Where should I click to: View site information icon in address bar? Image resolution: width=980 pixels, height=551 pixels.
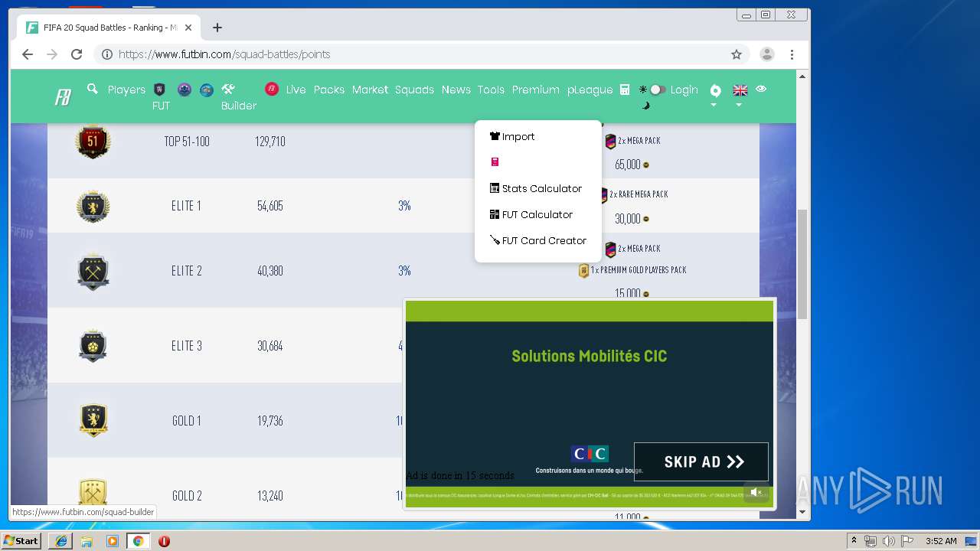(107, 54)
